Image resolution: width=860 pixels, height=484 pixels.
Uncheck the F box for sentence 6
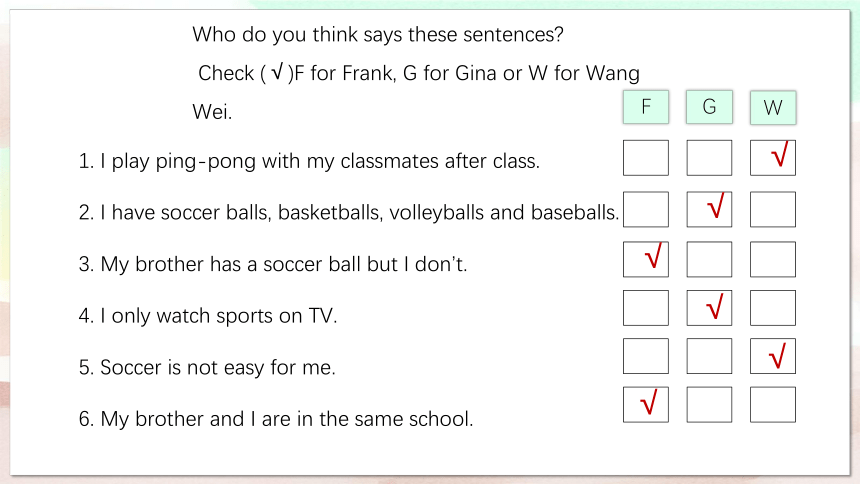click(x=646, y=404)
